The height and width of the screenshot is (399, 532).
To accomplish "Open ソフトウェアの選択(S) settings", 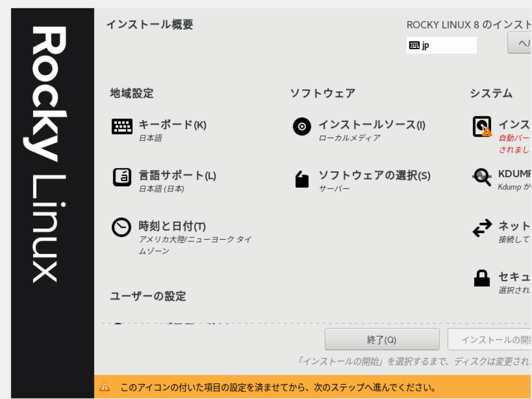I will [375, 175].
